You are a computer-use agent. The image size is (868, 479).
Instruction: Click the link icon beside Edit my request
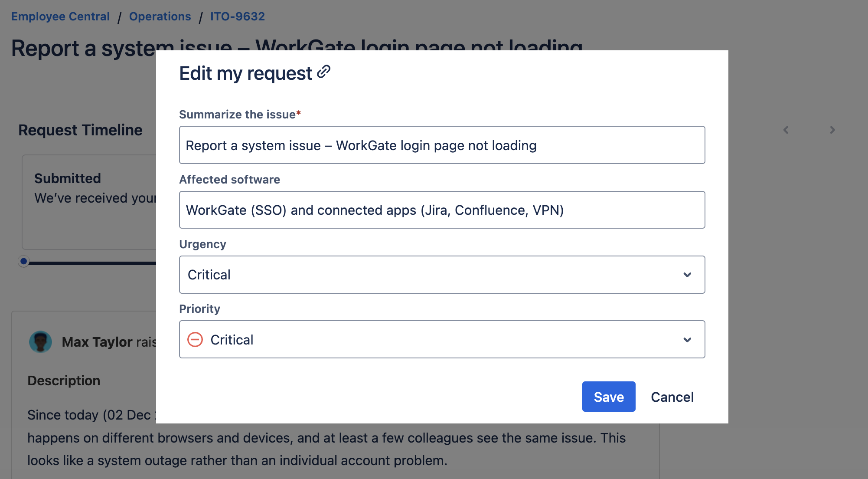pos(323,72)
